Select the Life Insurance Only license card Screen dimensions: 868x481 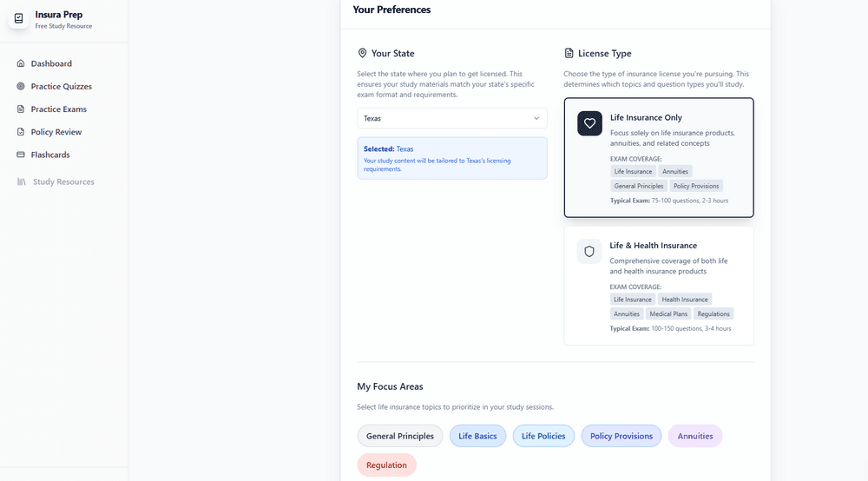[659, 157]
